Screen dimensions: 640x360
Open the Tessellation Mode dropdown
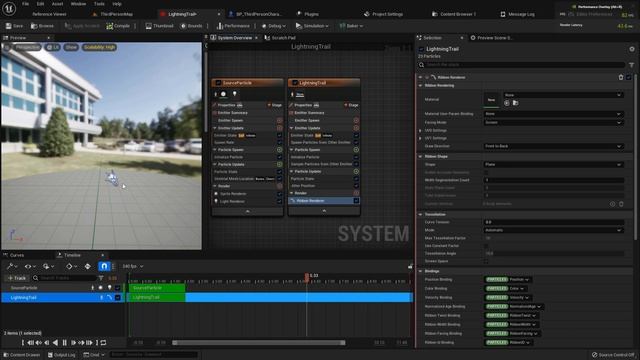pyautogui.click(x=553, y=230)
